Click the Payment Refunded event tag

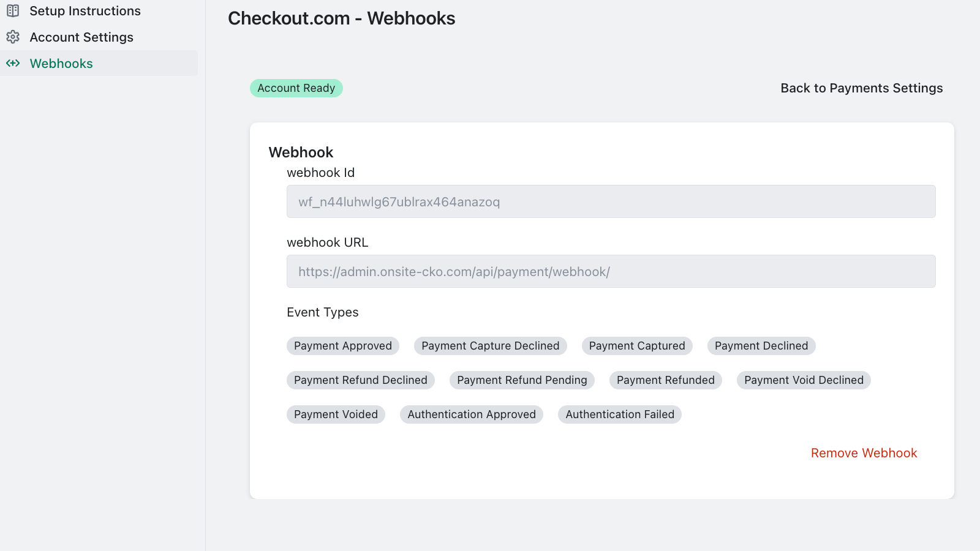pyautogui.click(x=666, y=380)
